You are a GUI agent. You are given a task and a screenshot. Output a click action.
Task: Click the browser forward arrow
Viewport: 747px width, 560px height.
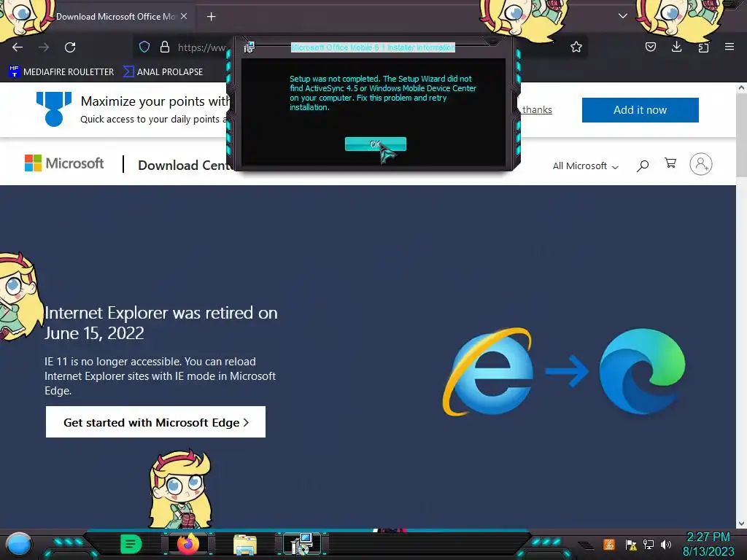tap(44, 47)
